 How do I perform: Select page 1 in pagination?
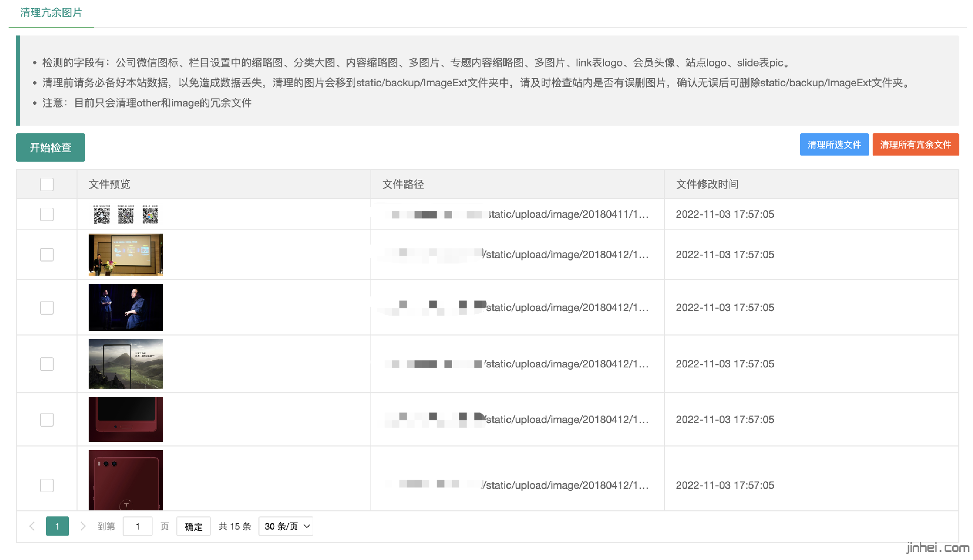coord(57,526)
